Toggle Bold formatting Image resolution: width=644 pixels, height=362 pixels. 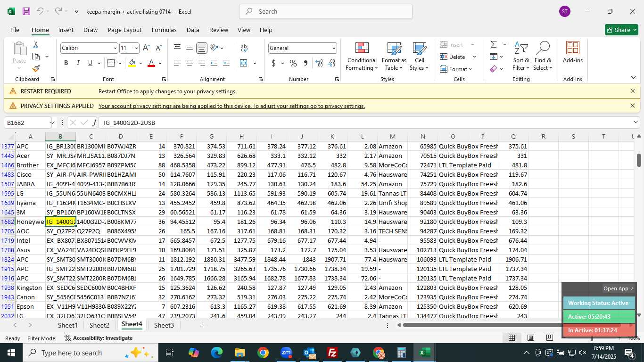tap(66, 63)
